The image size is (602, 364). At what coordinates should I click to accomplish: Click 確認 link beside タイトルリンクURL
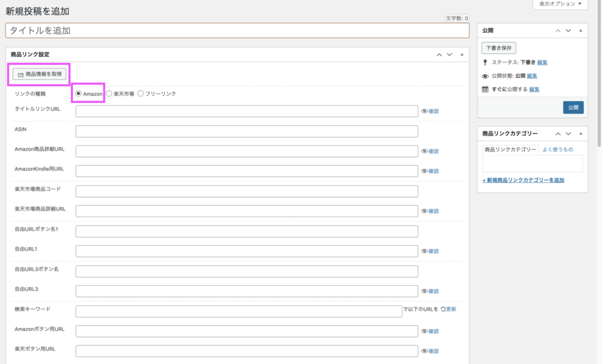coord(433,111)
